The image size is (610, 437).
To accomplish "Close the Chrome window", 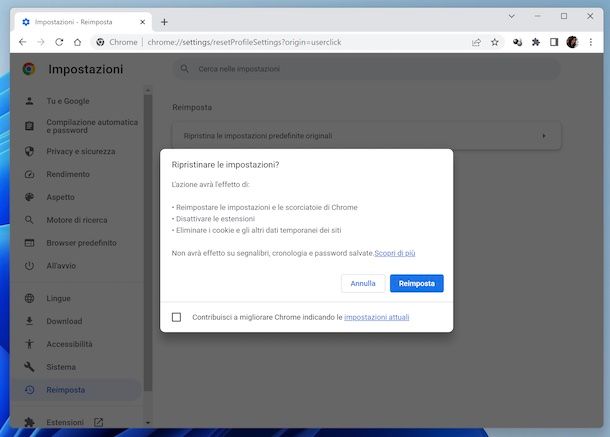I will point(590,16).
